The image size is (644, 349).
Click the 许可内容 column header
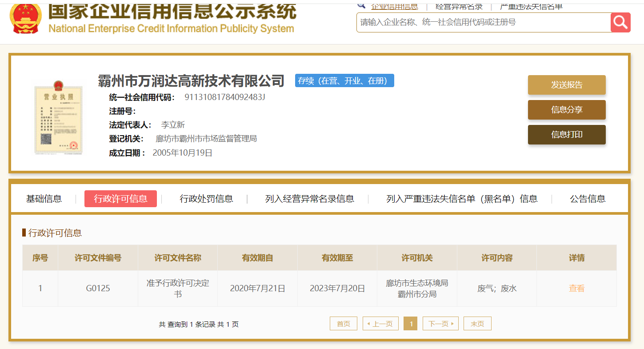click(497, 258)
